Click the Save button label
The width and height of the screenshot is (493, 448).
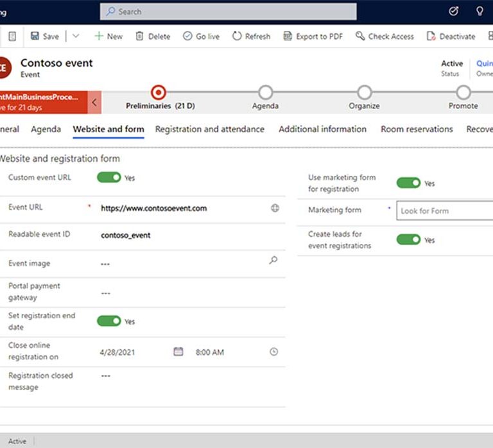(x=51, y=37)
